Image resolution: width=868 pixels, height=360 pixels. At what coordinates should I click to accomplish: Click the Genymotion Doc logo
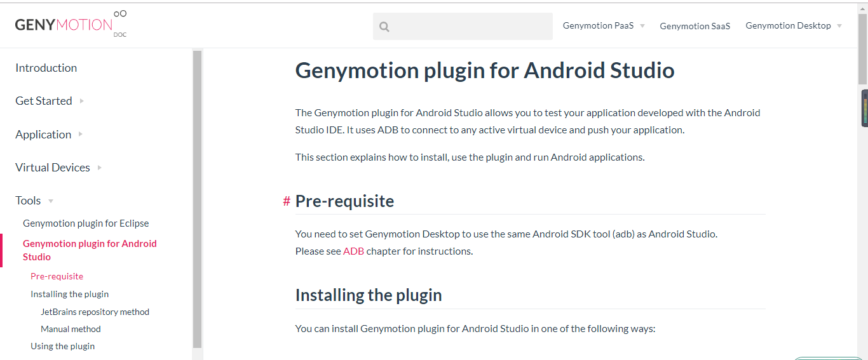click(x=71, y=24)
